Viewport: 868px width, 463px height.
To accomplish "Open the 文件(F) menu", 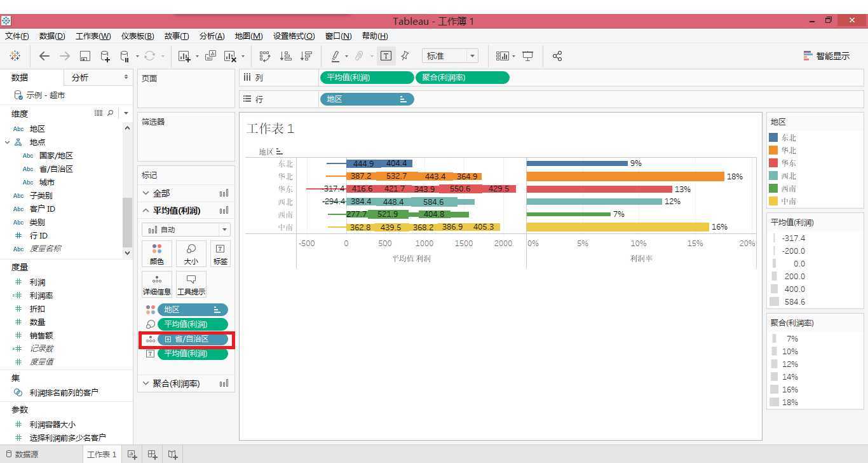I will tap(17, 36).
